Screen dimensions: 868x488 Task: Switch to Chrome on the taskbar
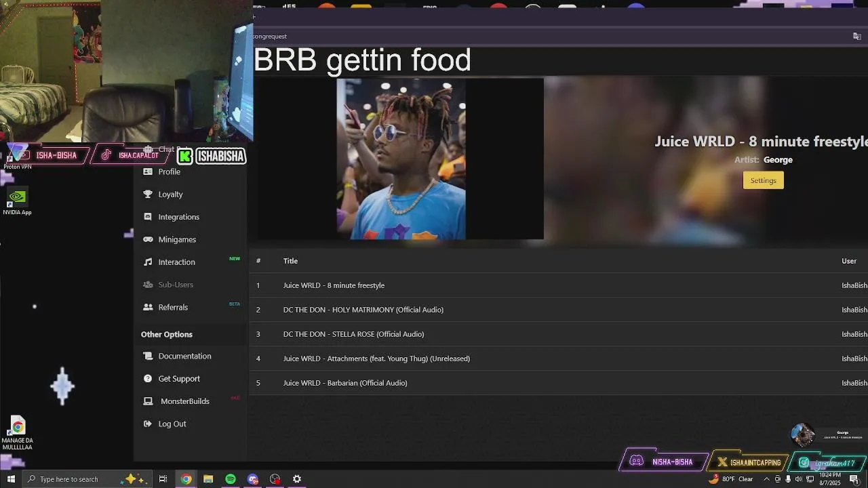point(186,479)
